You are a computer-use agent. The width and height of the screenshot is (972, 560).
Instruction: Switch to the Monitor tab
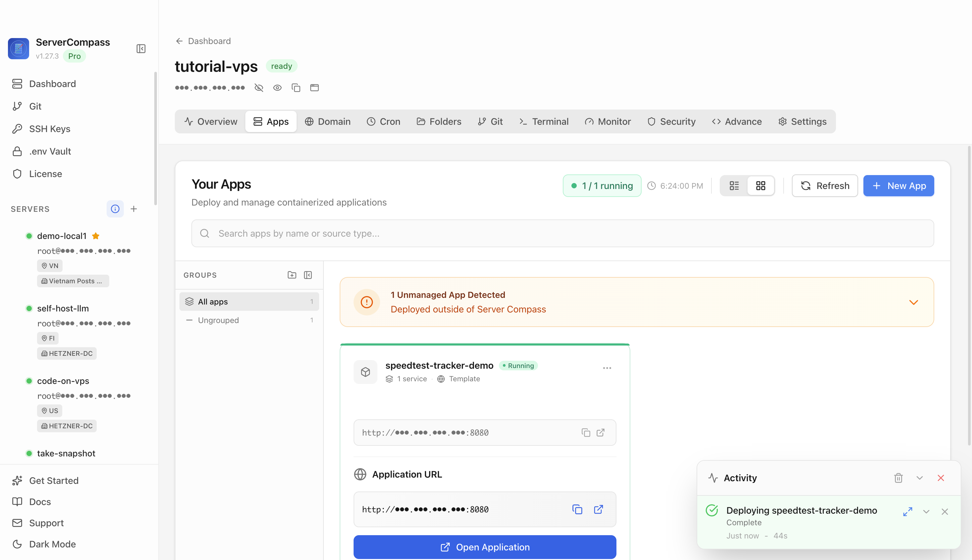pyautogui.click(x=608, y=121)
